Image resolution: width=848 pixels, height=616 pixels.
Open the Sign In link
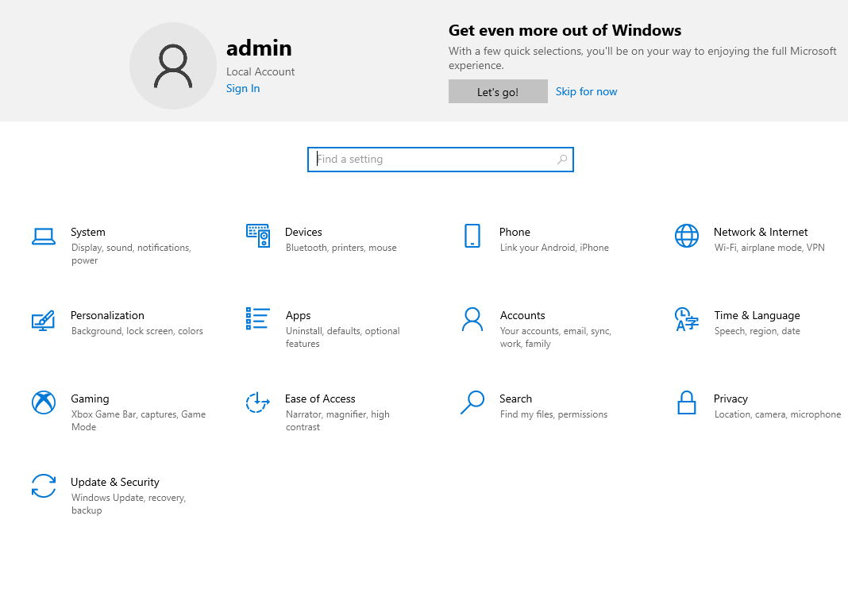243,88
